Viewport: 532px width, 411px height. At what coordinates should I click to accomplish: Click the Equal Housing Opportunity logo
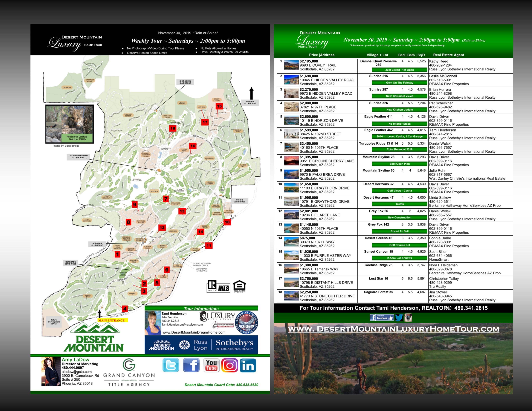pyautogui.click(x=239, y=286)
